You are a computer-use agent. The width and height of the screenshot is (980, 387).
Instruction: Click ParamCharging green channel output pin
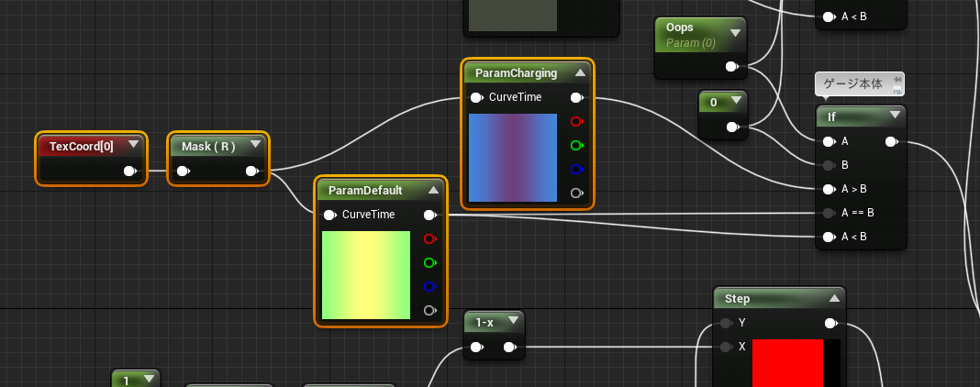point(577,146)
